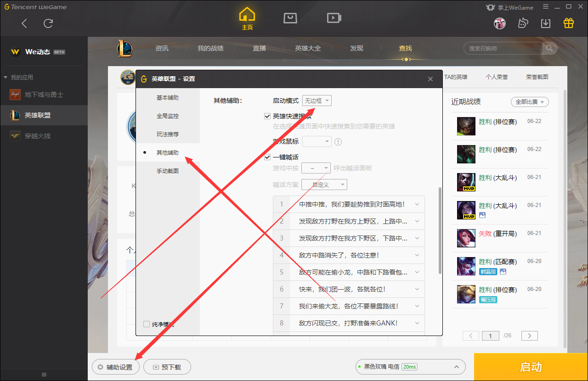Open the 主页 home icon tab
The width and height of the screenshot is (588, 381).
(247, 18)
